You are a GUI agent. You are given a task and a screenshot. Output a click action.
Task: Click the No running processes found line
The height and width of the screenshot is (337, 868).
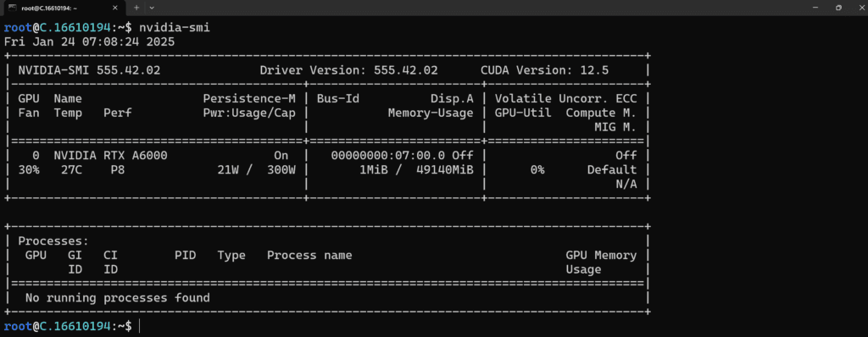point(117,298)
